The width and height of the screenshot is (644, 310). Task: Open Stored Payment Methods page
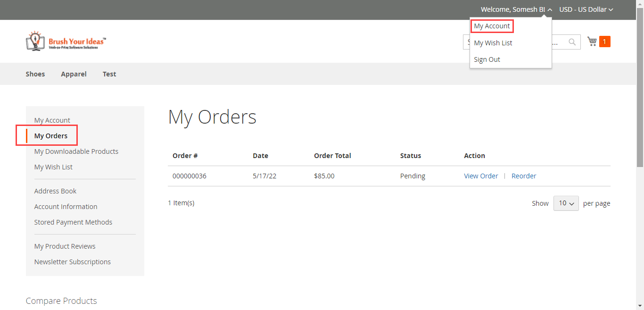73,222
